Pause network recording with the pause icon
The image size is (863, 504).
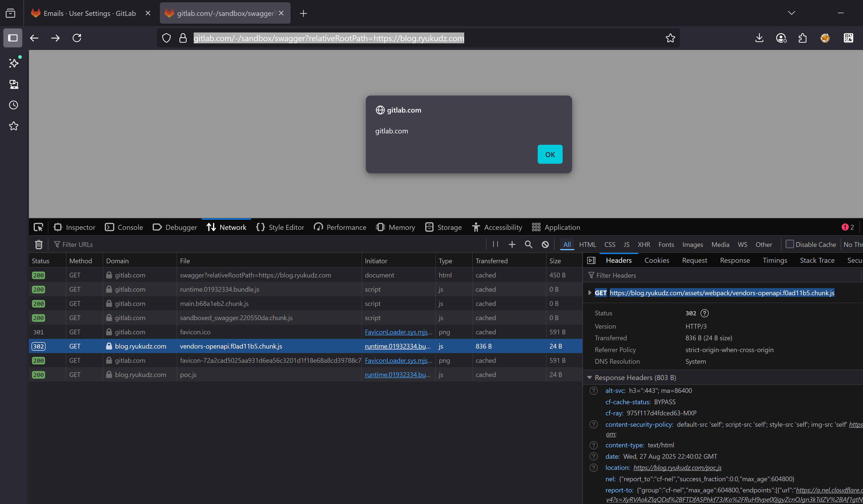pos(495,244)
